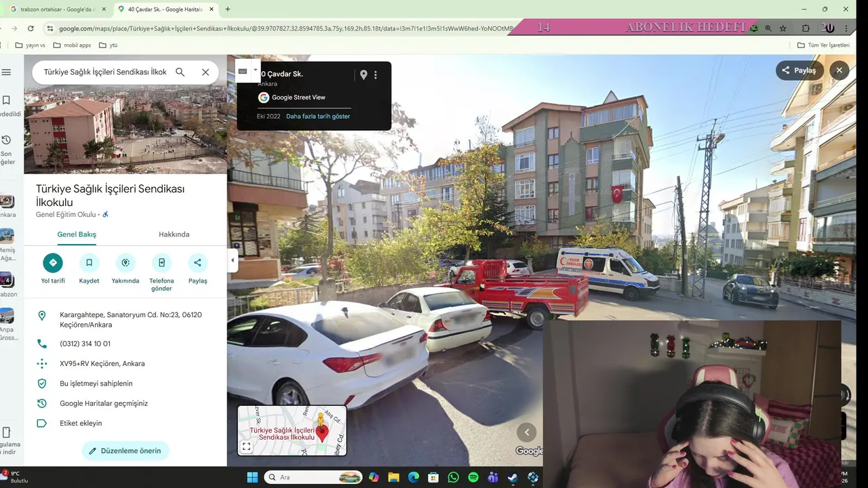
Task: Switch to the Hakkında tab
Action: (x=174, y=235)
